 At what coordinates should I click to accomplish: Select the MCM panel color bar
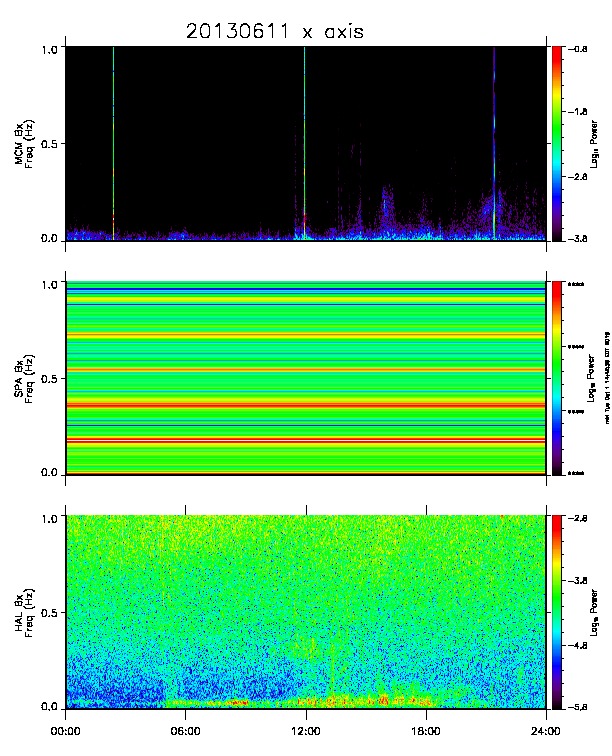557,143
